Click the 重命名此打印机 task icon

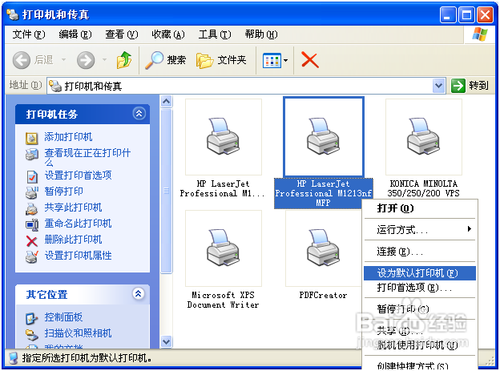tap(32, 224)
